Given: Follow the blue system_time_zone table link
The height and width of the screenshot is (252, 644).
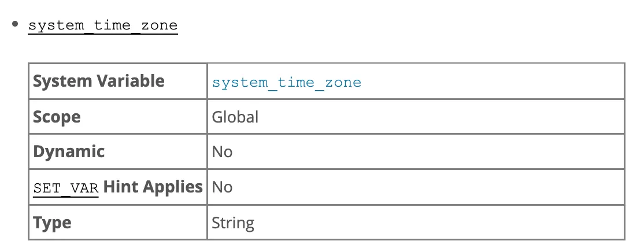Looking at the screenshot, I should click(286, 82).
